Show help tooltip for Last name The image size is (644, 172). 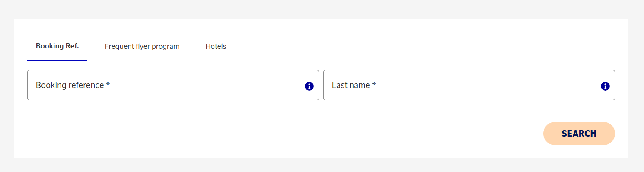click(x=605, y=86)
